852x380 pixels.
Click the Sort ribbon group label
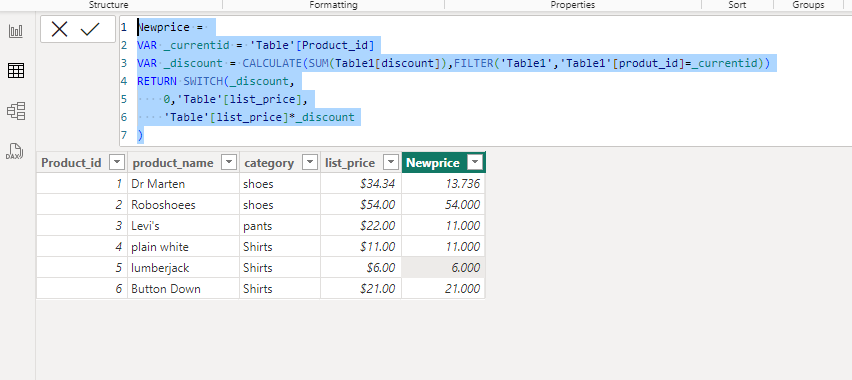pyautogui.click(x=737, y=4)
